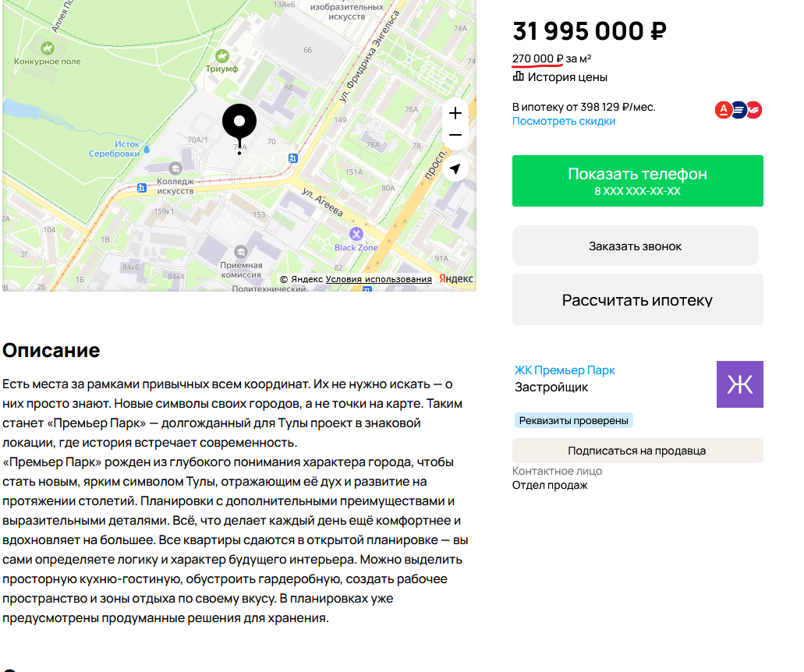Click the Black Zone scissors map icon

356,234
